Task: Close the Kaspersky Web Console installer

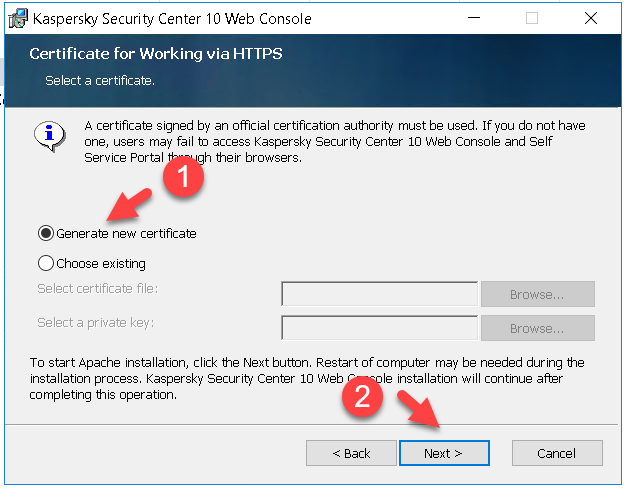Action: click(x=591, y=18)
